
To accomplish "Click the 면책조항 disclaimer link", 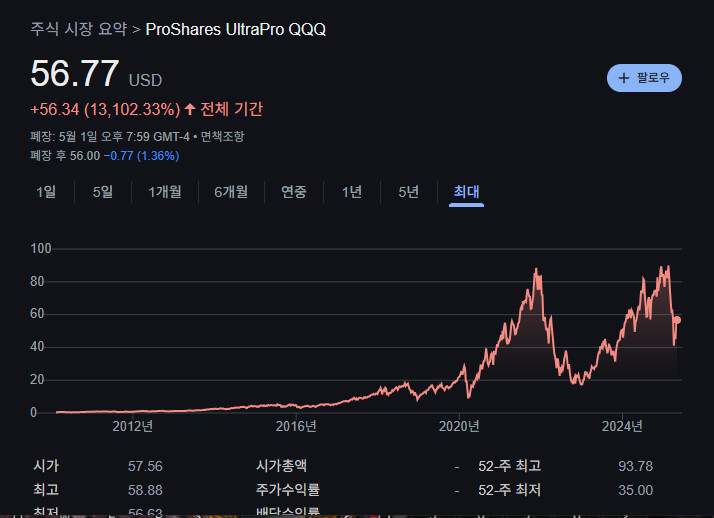I will click(x=223, y=136).
